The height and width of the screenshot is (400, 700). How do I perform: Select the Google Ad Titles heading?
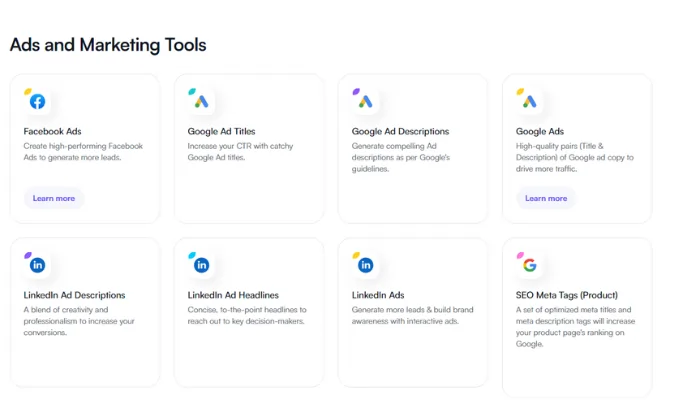click(221, 131)
